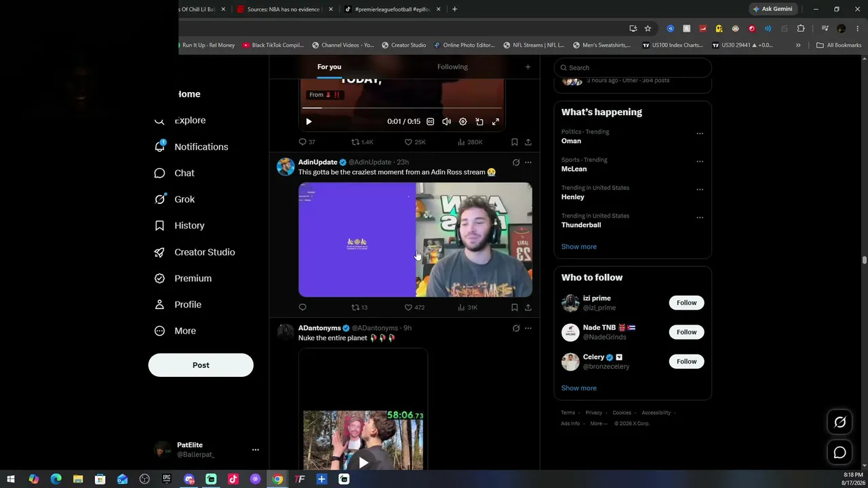
Task: Click Grok icon on ADantonyms post
Action: pyautogui.click(x=516, y=328)
